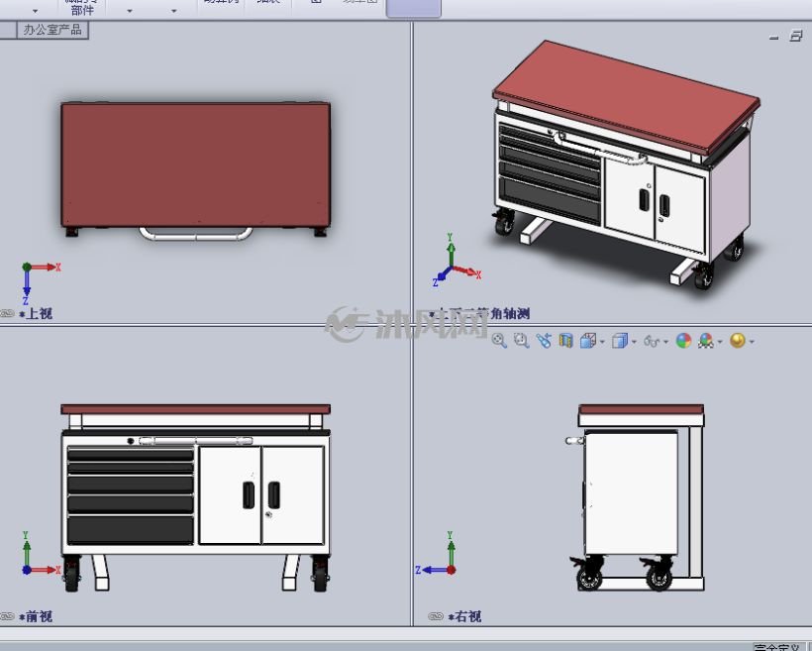Screen dimensions: 812x651
Task: Switch to the 办公室产品 tab
Action: pyautogui.click(x=52, y=30)
